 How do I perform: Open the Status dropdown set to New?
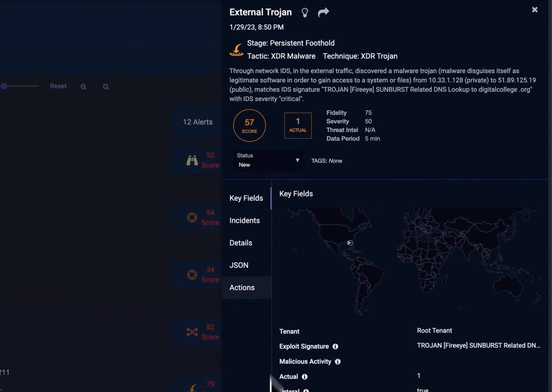pos(268,160)
